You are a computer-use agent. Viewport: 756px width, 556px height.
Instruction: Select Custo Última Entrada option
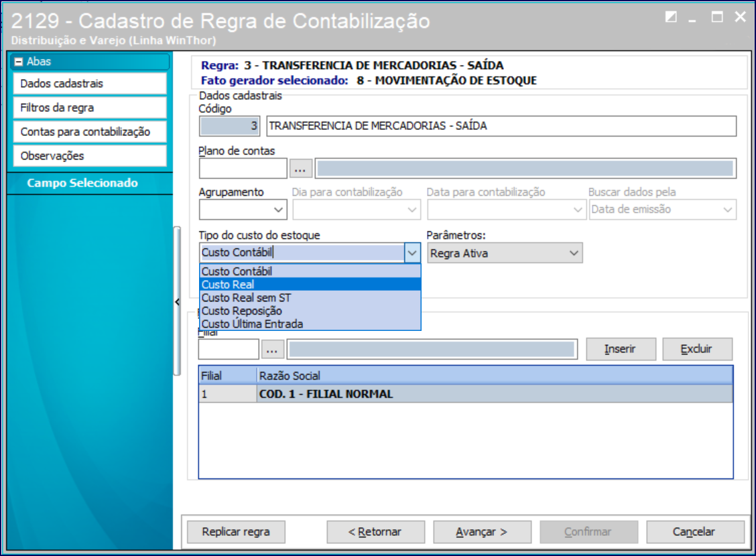(x=310, y=324)
